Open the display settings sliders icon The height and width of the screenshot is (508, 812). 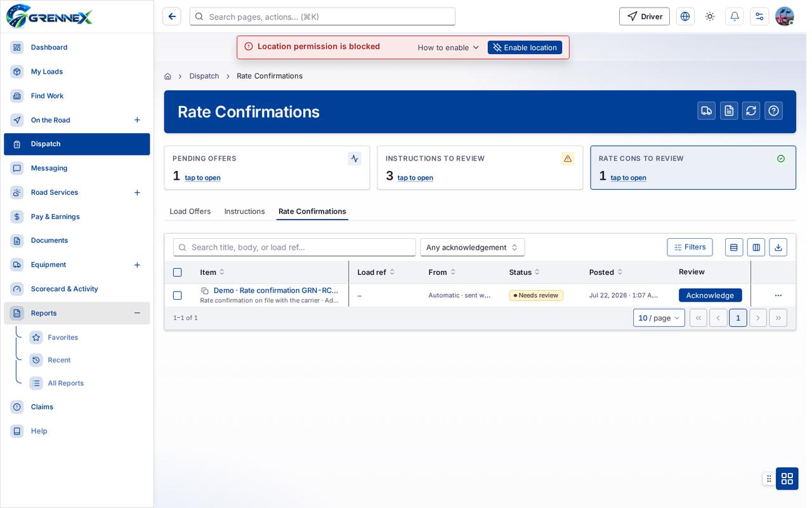pyautogui.click(x=759, y=17)
